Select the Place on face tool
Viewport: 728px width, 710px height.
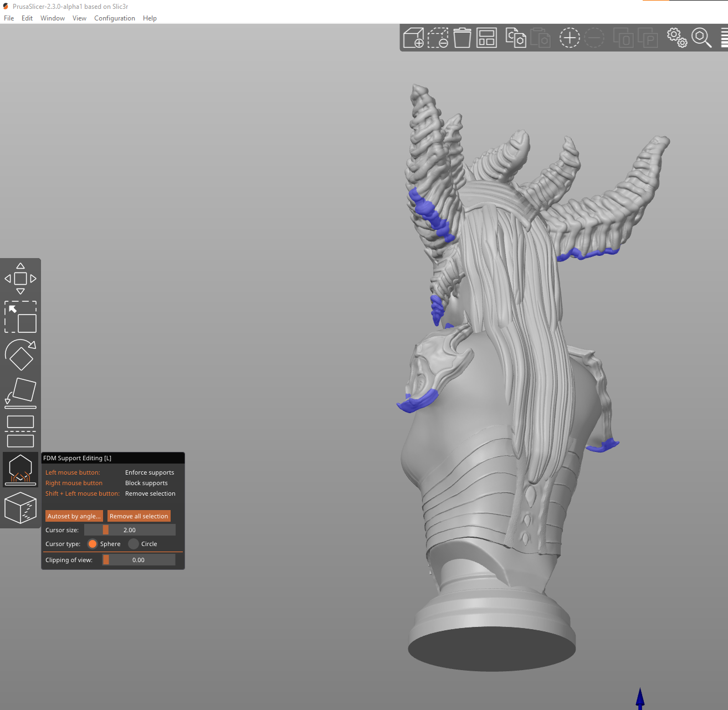pyautogui.click(x=20, y=393)
